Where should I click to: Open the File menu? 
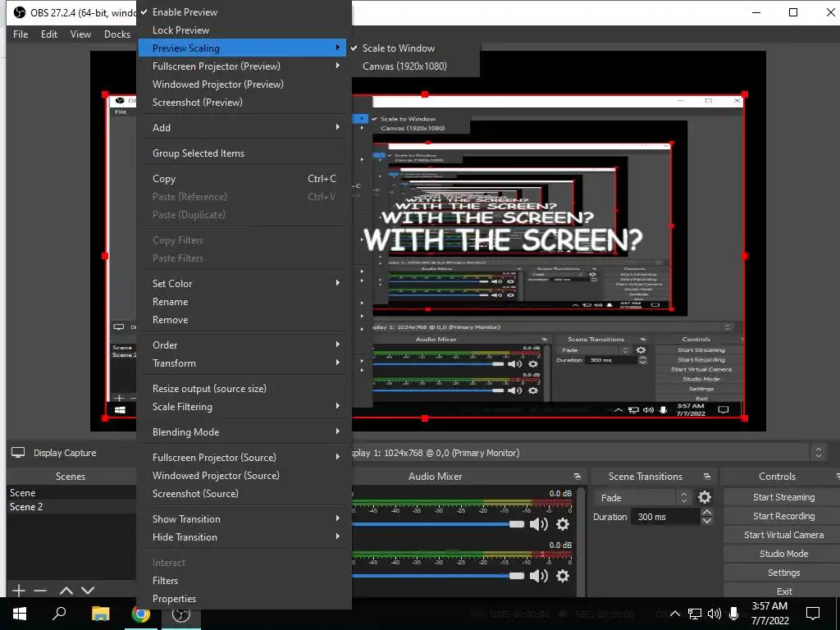click(x=21, y=34)
